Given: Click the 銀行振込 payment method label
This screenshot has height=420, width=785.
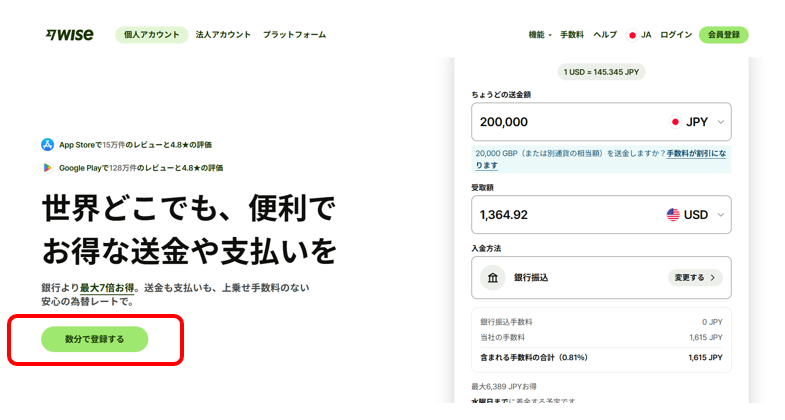Looking at the screenshot, I should tap(531, 278).
